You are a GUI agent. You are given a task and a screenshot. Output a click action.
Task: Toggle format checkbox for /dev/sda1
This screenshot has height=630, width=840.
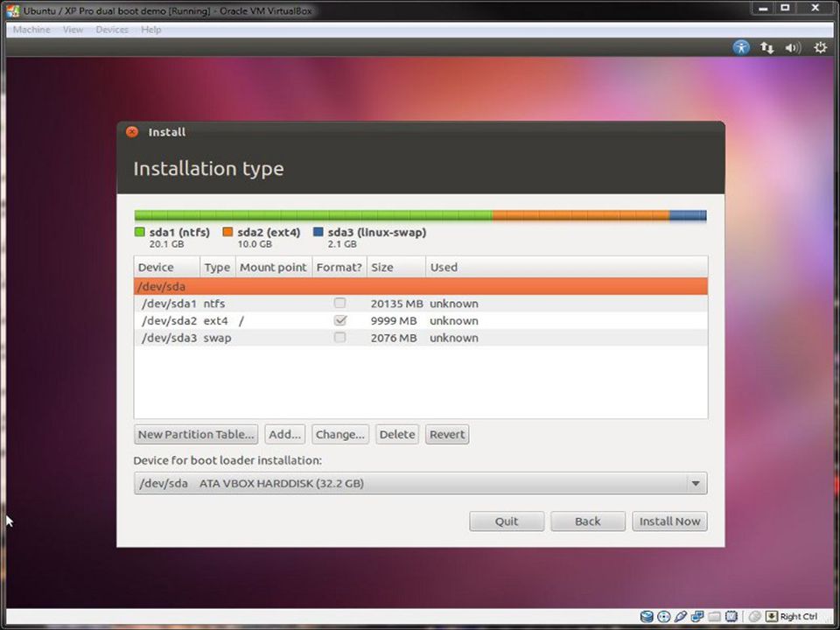[339, 304]
